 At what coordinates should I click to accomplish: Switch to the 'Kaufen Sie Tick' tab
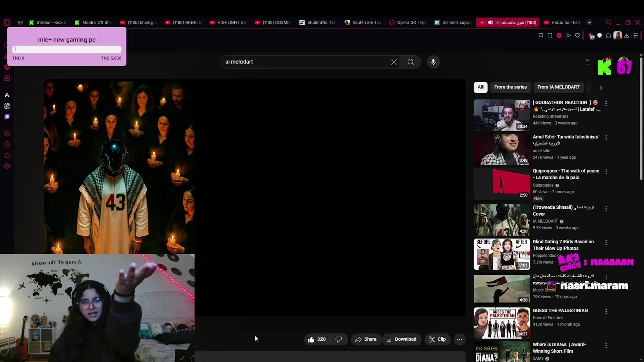point(363,22)
